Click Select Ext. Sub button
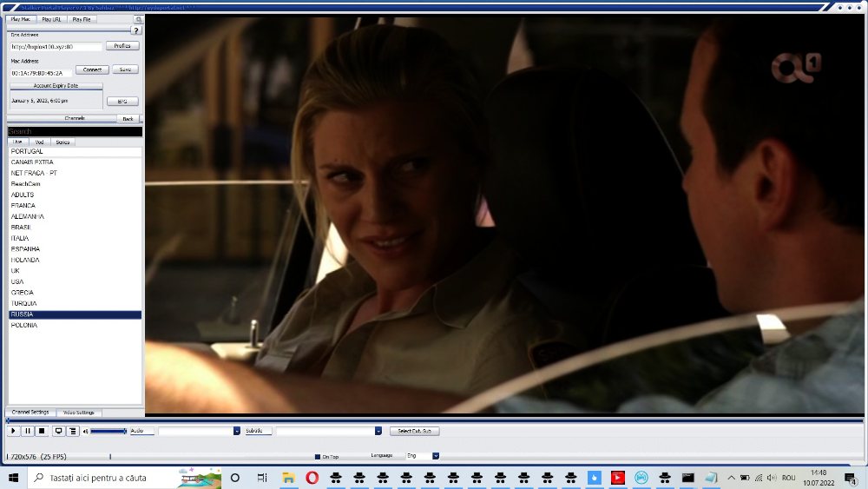The height and width of the screenshot is (489, 868). (415, 431)
